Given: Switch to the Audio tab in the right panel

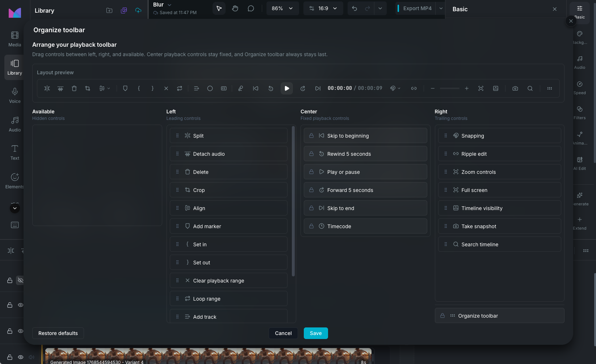Looking at the screenshot, I should coord(580,62).
